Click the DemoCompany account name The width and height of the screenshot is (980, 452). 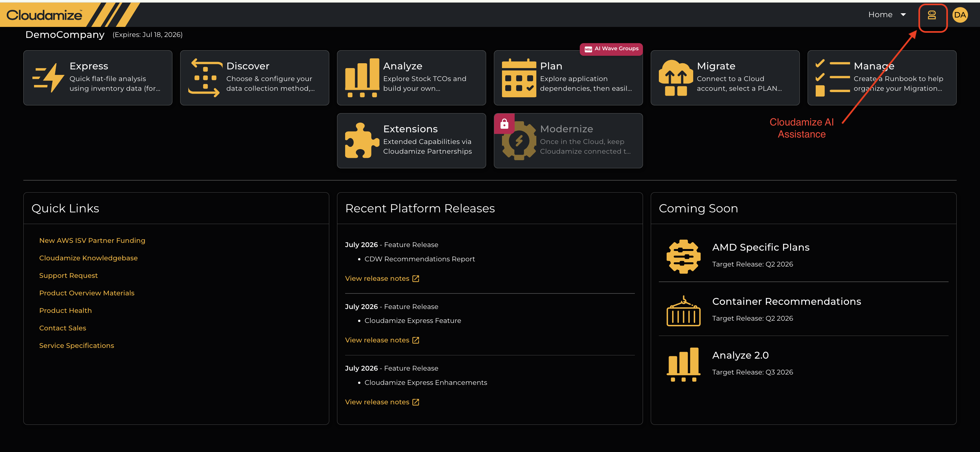[65, 35]
